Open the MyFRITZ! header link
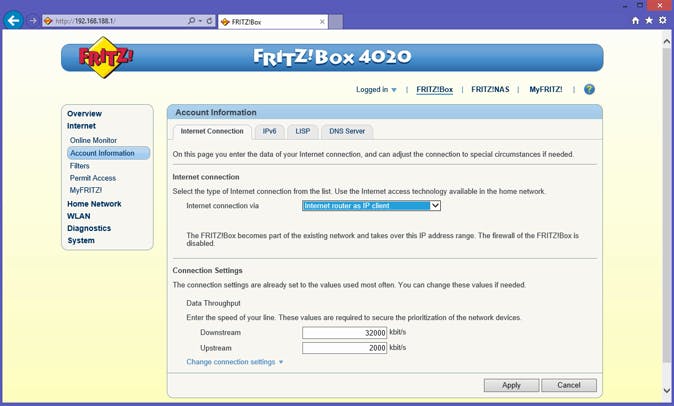 point(545,89)
